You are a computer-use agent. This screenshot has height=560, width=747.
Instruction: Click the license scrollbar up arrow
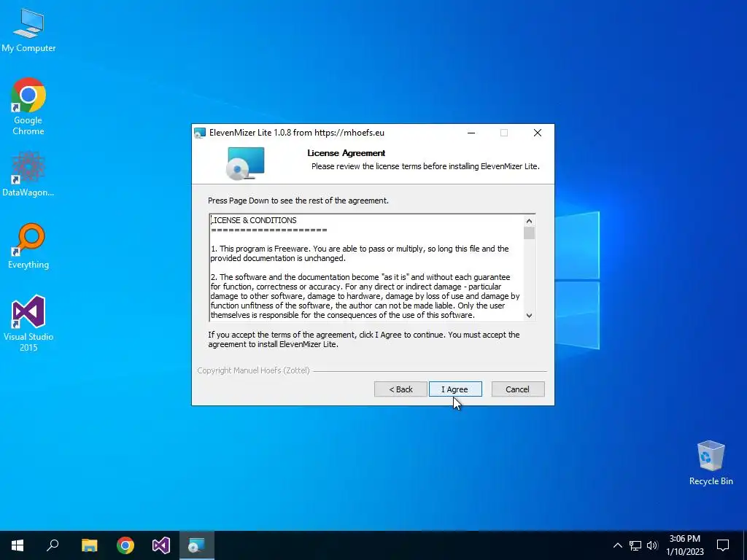click(x=529, y=221)
